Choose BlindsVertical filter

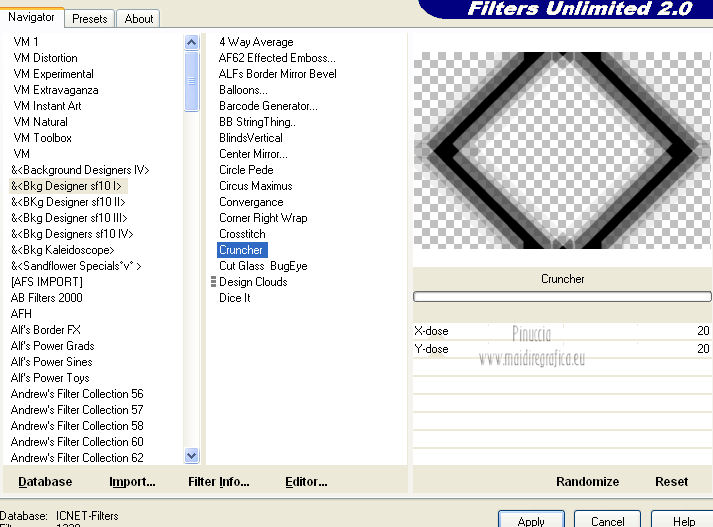tap(251, 138)
